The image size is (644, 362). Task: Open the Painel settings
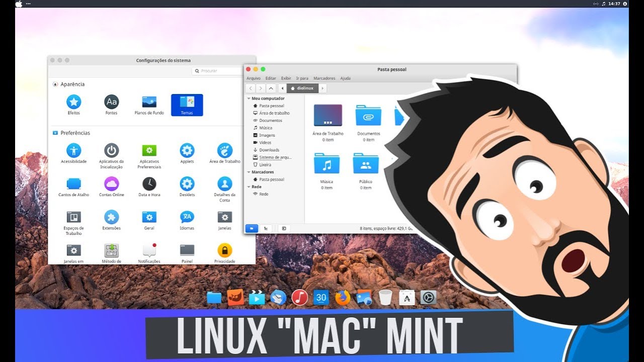coord(187,253)
